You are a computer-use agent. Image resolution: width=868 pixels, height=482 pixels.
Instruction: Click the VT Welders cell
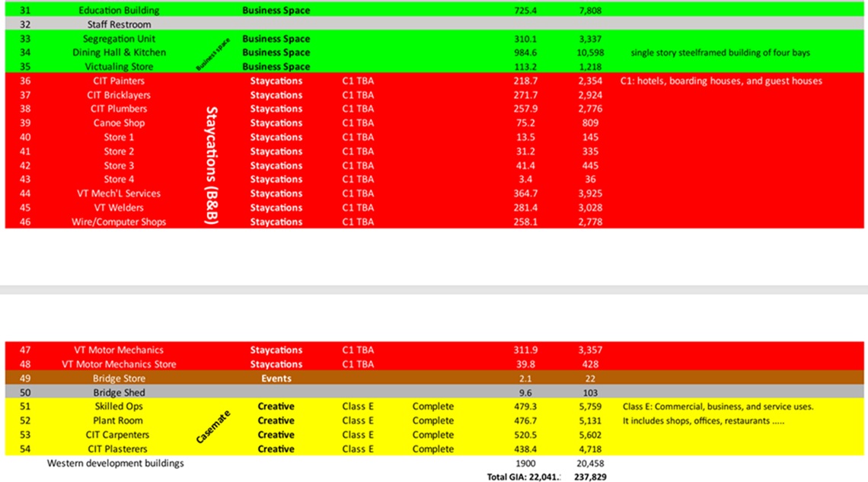(x=119, y=208)
